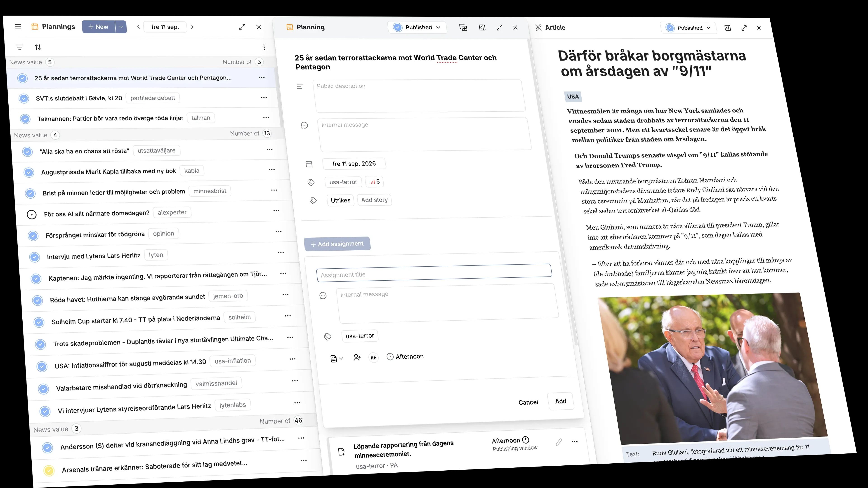
Task: Toggle status of 25 år sedan terrorattackerna
Action: pyautogui.click(x=22, y=78)
